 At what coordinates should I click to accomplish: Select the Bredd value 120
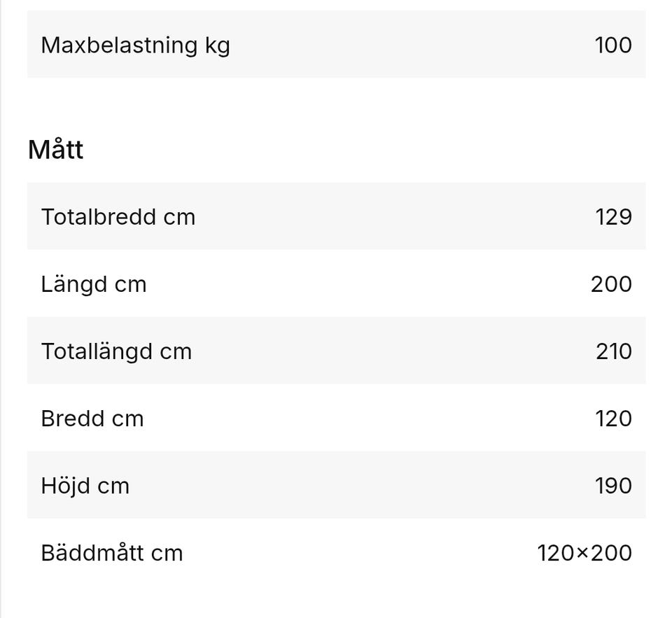(613, 419)
